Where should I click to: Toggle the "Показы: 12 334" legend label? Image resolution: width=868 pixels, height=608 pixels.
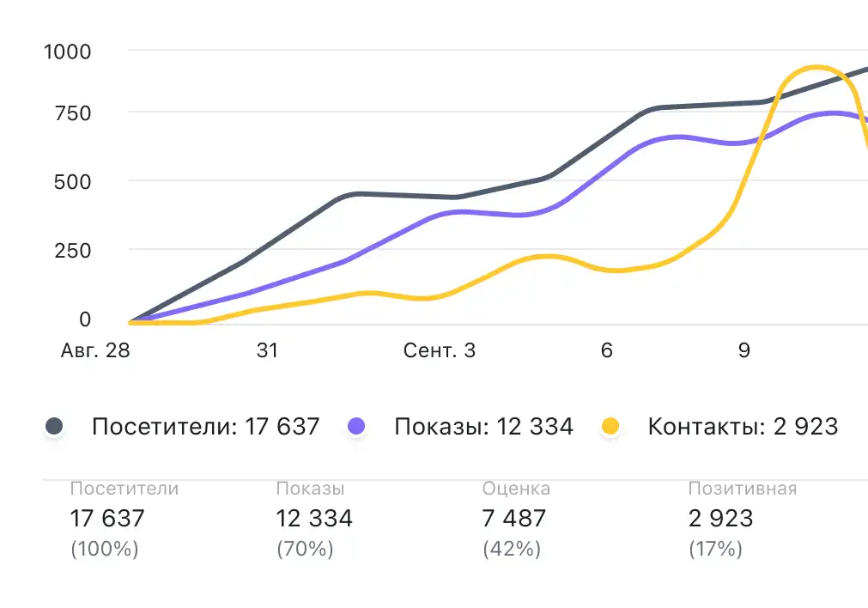pos(483,426)
